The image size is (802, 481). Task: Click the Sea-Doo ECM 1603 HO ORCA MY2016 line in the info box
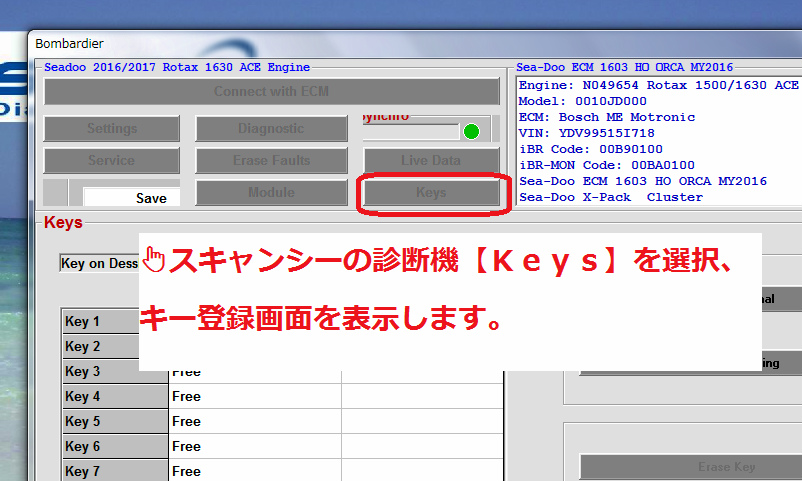pyautogui.click(x=643, y=181)
